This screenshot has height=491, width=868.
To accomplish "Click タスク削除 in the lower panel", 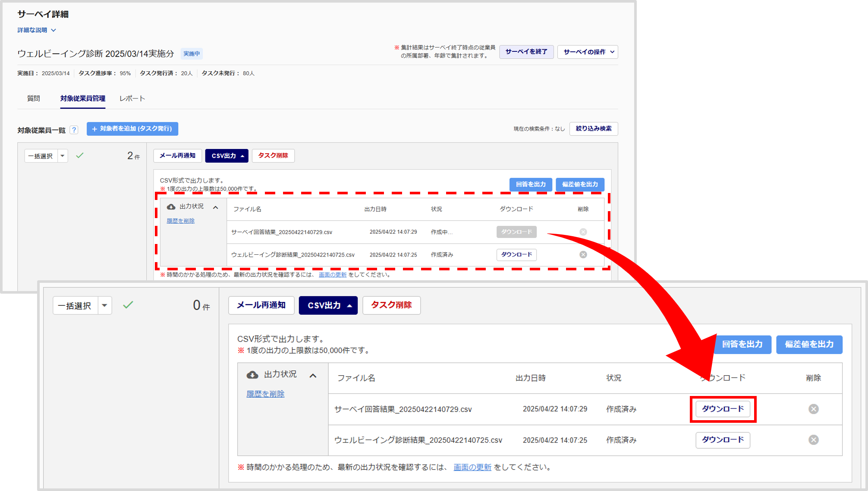I will 392,305.
